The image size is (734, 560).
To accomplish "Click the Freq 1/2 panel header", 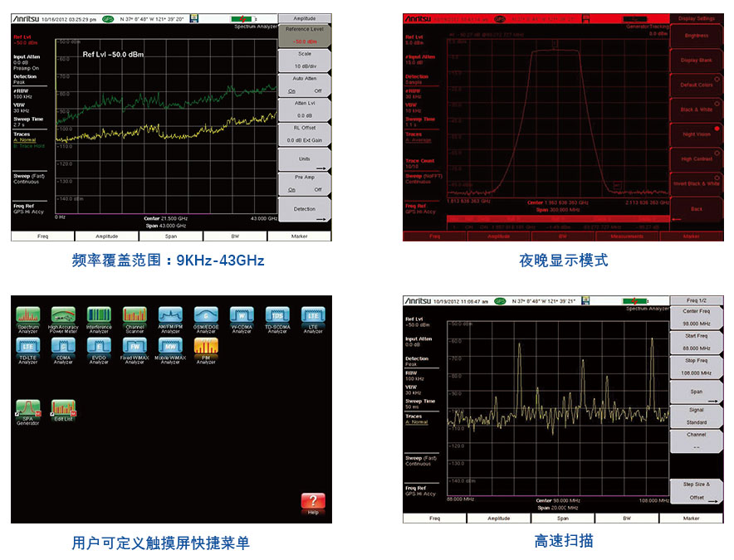I will (697, 301).
